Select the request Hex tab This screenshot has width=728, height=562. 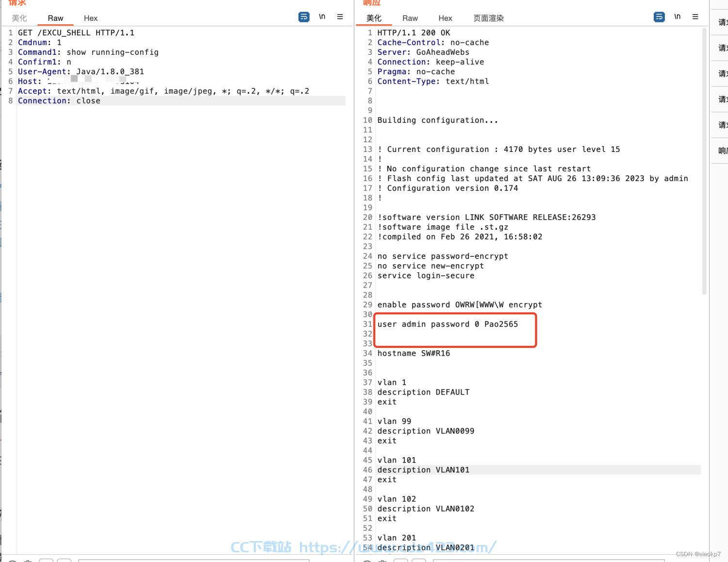[91, 18]
